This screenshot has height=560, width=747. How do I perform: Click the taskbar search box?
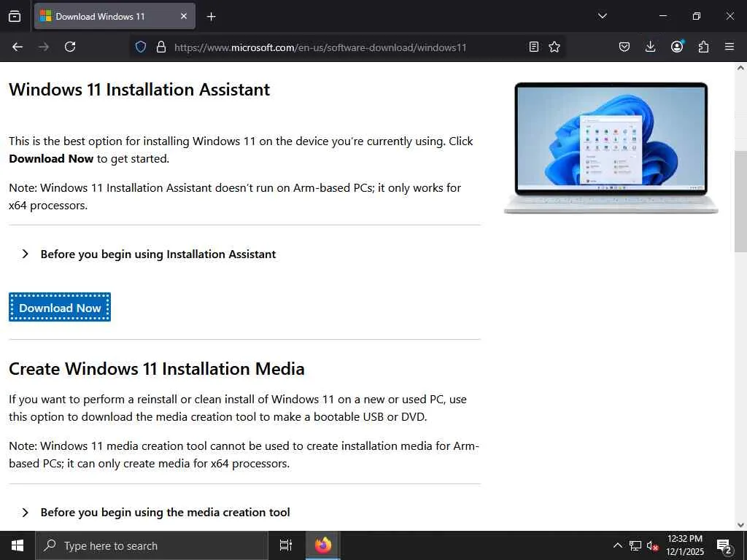click(152, 545)
